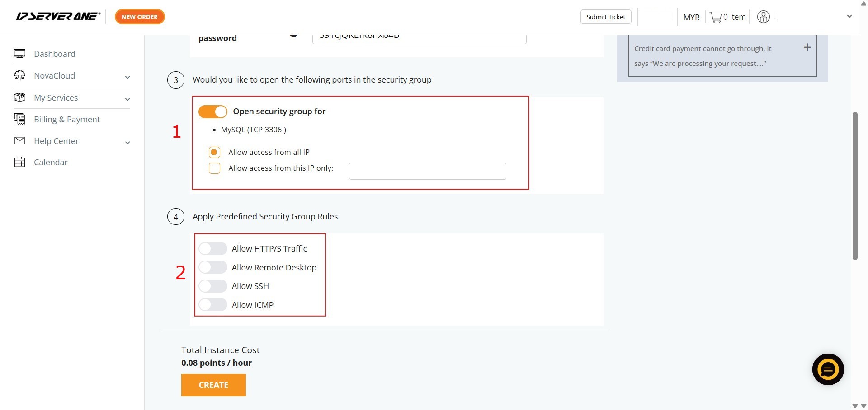The image size is (868, 410).
Task: Open the live chat bubble icon
Action: point(828,369)
